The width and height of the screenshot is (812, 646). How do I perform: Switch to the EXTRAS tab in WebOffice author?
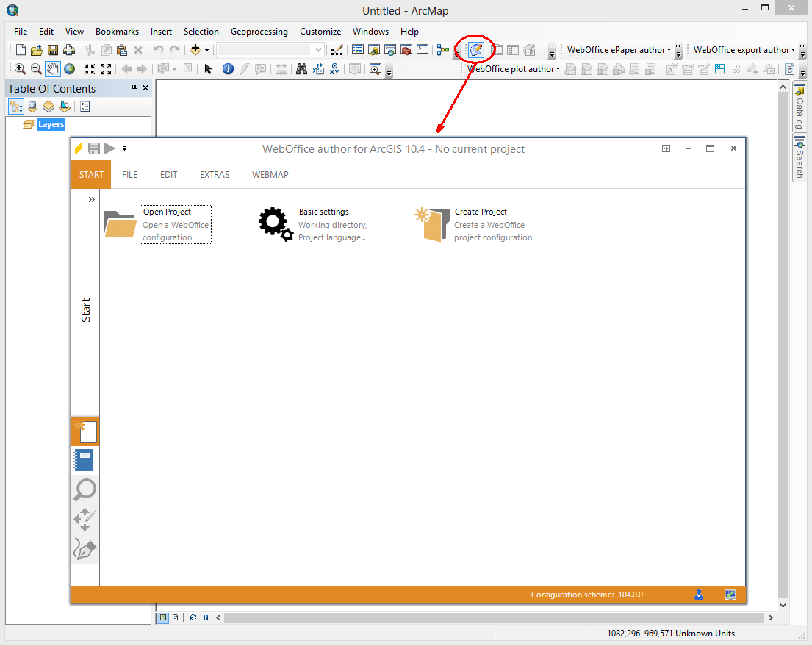pyautogui.click(x=215, y=175)
